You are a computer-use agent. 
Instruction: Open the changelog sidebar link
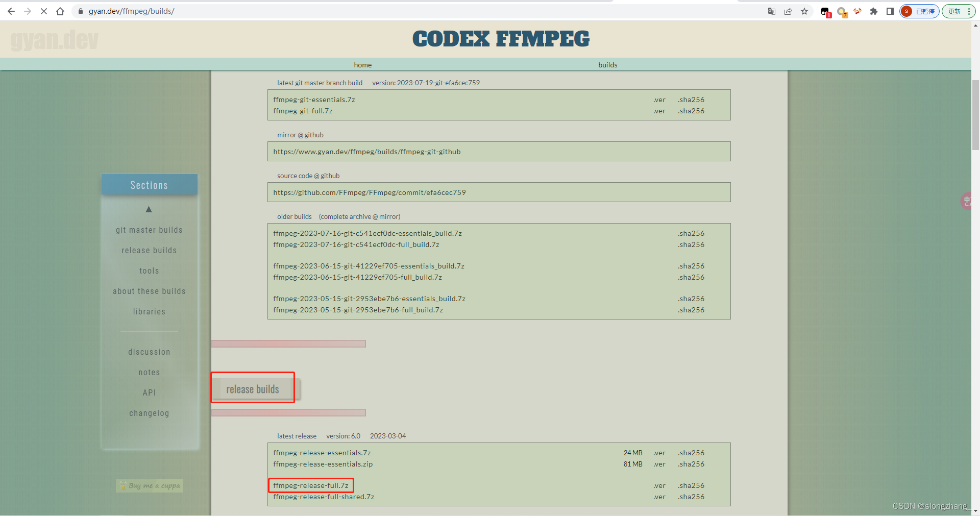click(149, 413)
